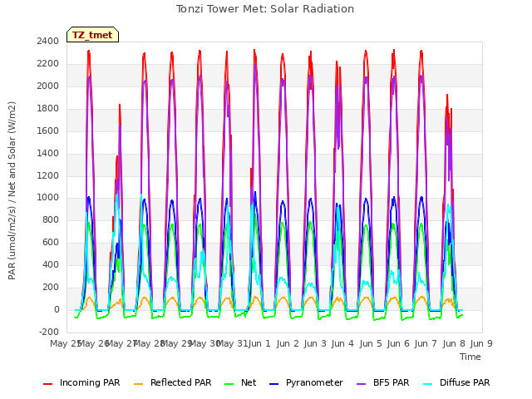Click the TZ_tmet label box

92,35
